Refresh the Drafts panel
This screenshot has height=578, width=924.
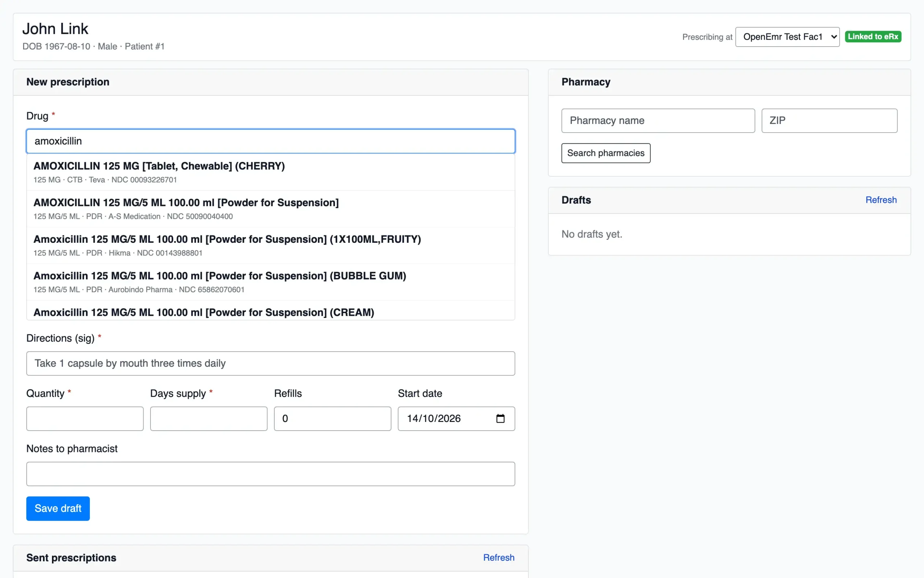click(881, 200)
